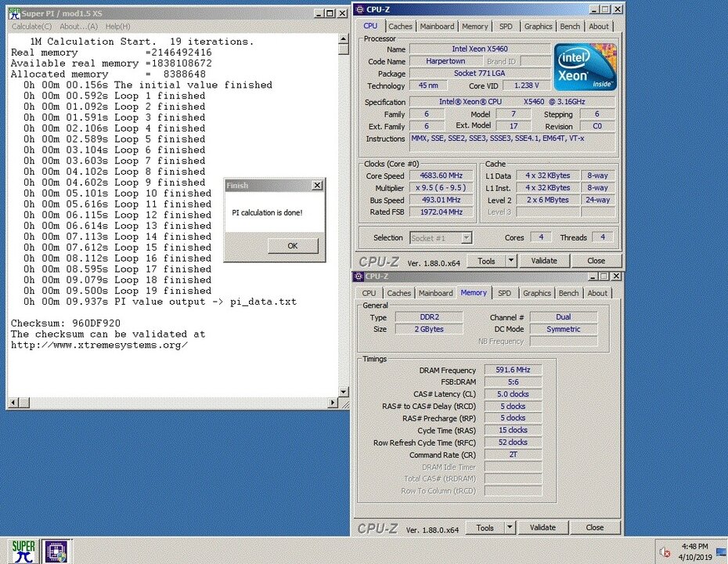Click the Super PI title bar icon
Screen dimensions: 728x564
tap(14, 13)
